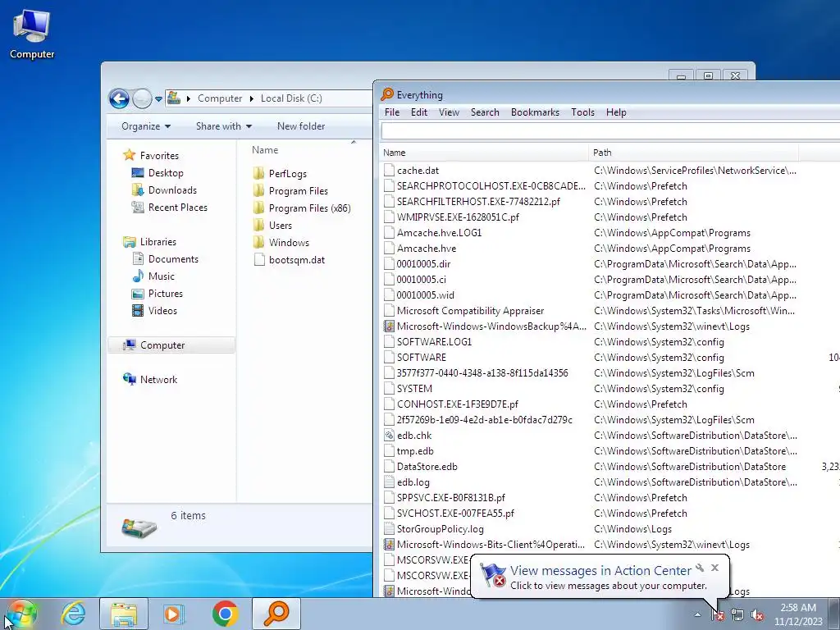Dismiss the Action Center balloon notification
Image resolution: width=840 pixels, height=630 pixels.
(714, 568)
